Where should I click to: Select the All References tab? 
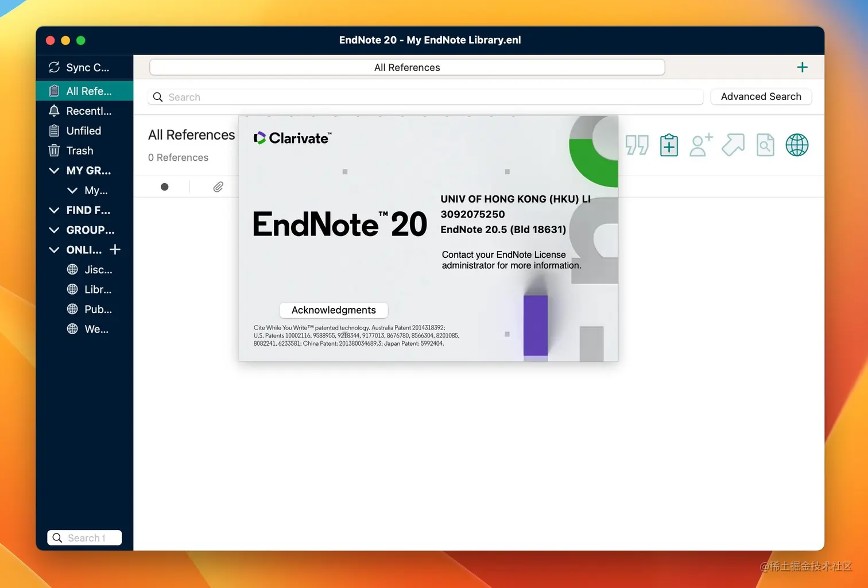pyautogui.click(x=407, y=67)
